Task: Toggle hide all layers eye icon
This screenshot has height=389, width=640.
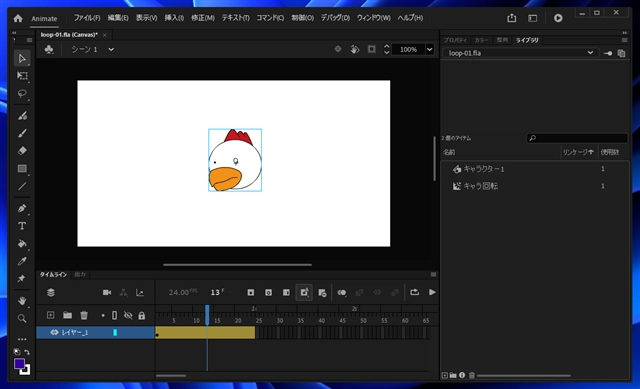Action: (x=128, y=316)
